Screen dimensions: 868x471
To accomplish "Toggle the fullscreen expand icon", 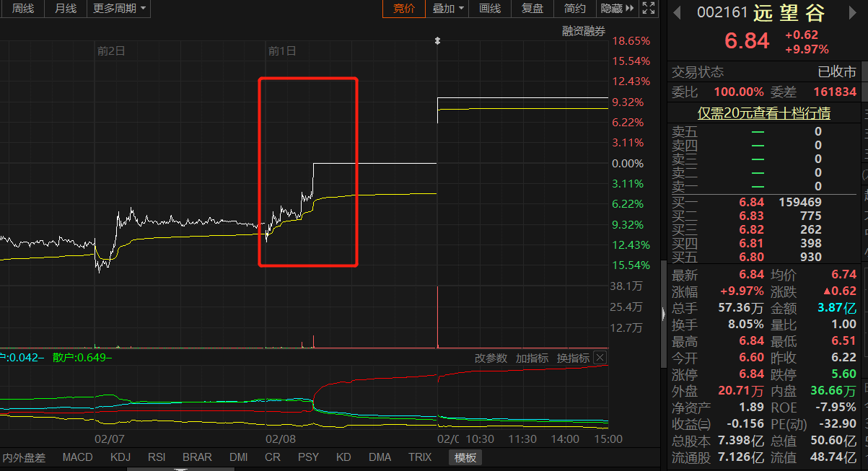I will coord(649,9).
